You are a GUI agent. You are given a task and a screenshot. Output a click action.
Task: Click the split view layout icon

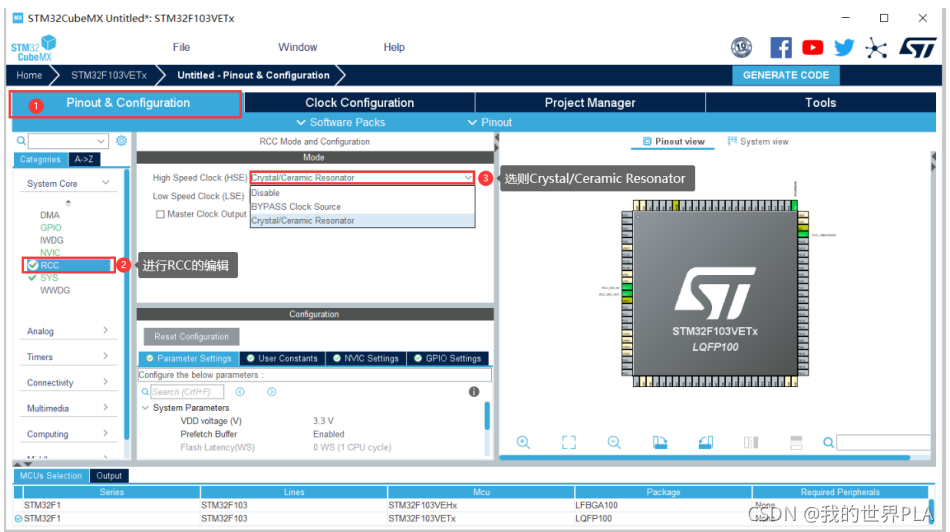tap(751, 442)
